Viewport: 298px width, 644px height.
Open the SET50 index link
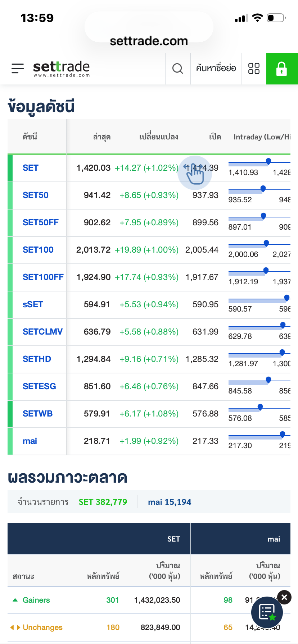[x=36, y=195]
